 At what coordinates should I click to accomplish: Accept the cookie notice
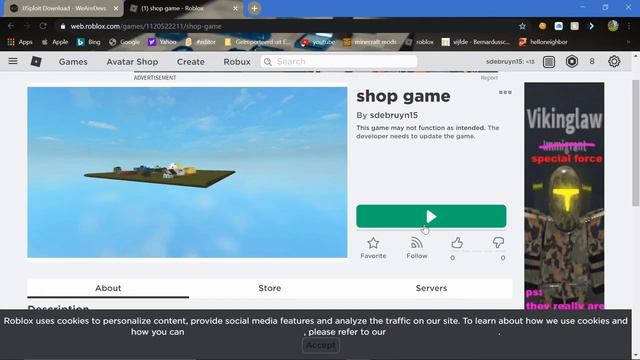[321, 345]
